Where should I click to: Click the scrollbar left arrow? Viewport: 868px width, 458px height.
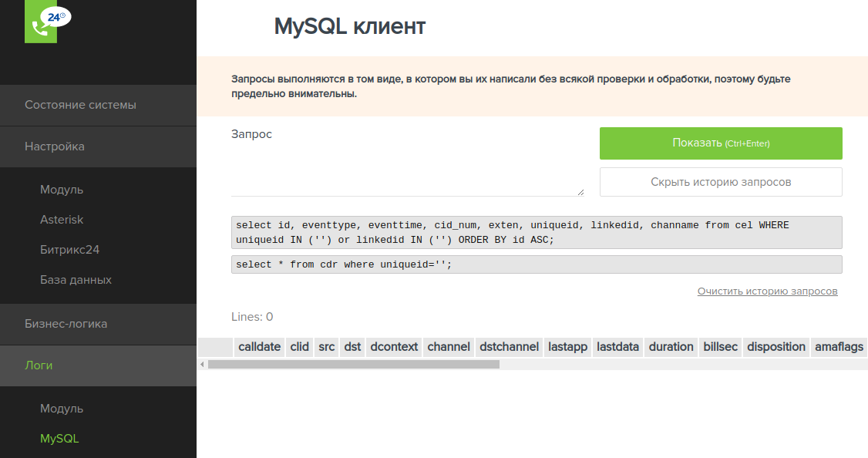203,364
